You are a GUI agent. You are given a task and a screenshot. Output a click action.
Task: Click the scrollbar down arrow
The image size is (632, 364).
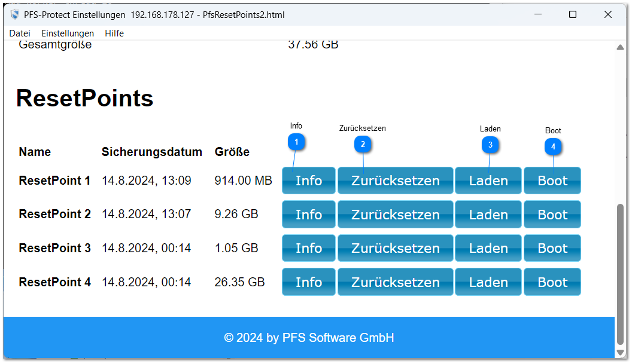pos(621,352)
